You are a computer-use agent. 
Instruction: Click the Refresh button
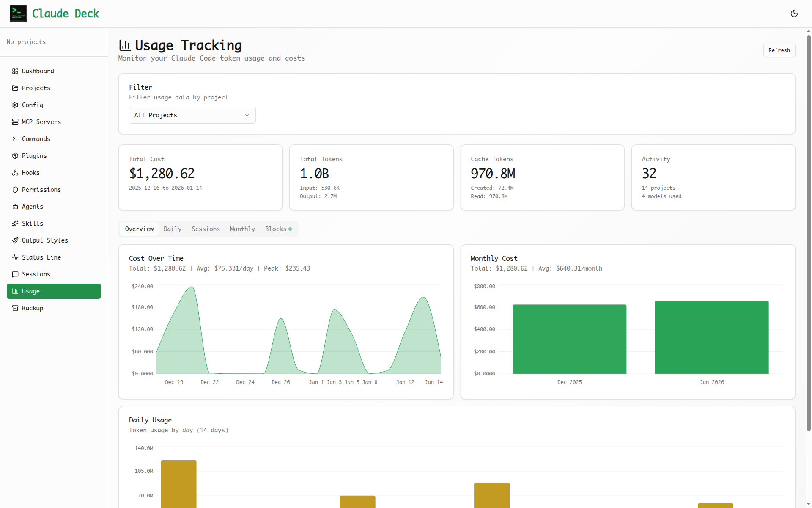pyautogui.click(x=779, y=50)
